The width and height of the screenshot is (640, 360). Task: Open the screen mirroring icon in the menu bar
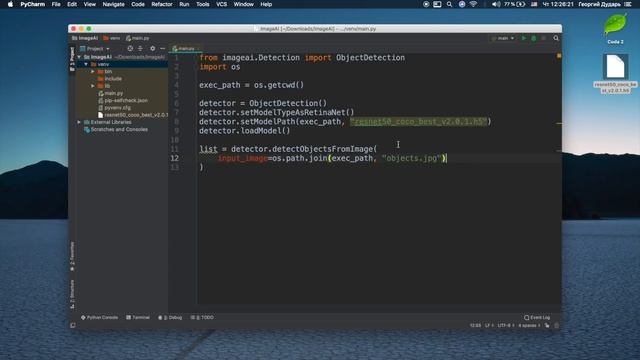click(437, 4)
